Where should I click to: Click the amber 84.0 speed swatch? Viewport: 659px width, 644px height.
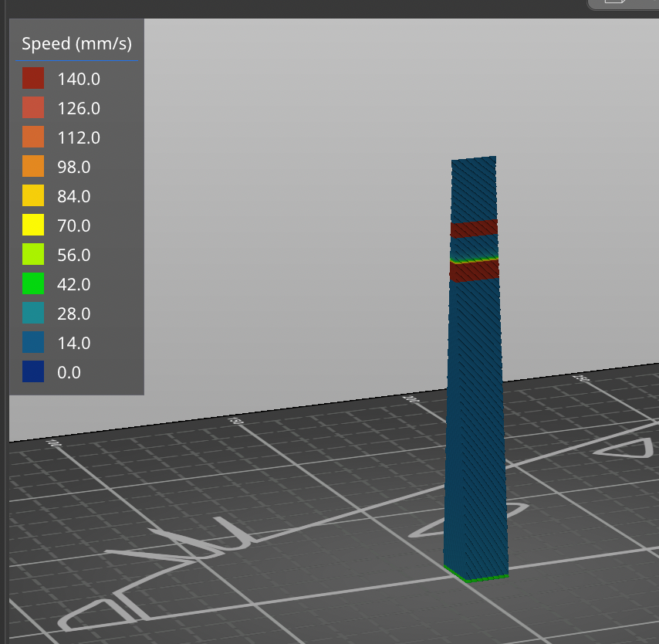[x=32, y=196]
